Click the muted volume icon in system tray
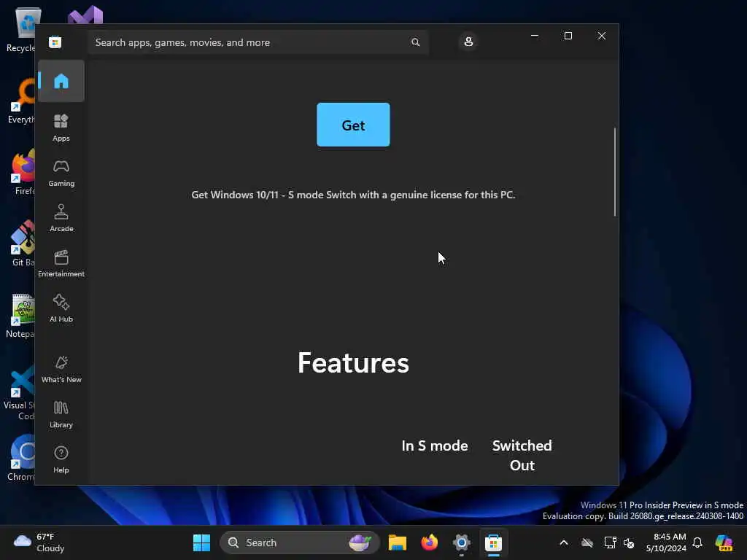Screen dimensions: 747x560 (629, 542)
